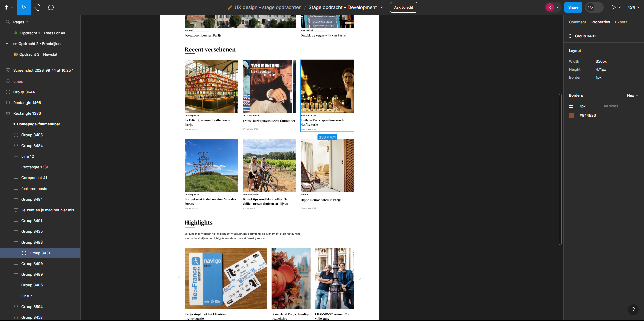Screen dimensions: 644x321
Task: Click the #944B26 hex value text
Action: pyautogui.click(x=588, y=115)
